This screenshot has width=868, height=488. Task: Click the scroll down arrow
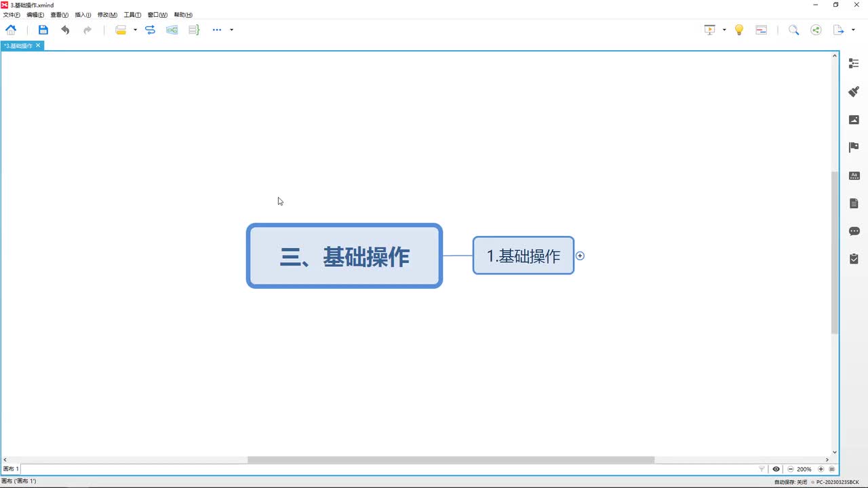[835, 452]
